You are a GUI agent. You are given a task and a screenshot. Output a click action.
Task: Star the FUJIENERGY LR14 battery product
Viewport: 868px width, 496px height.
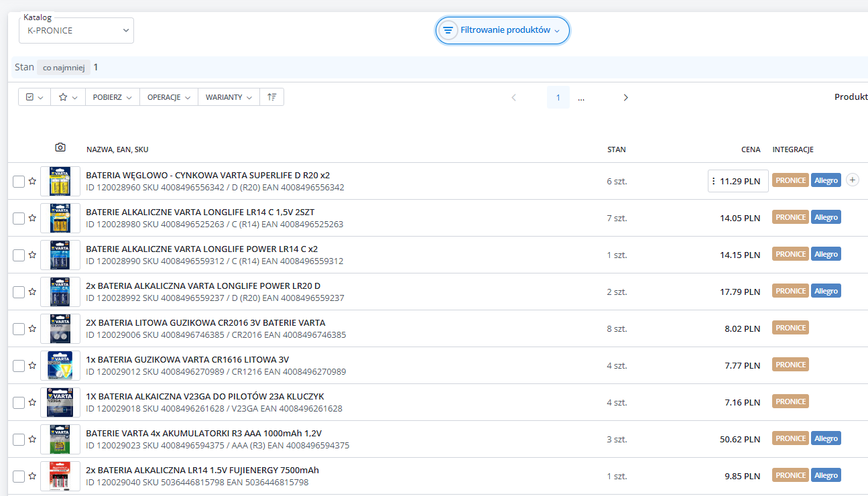(x=32, y=476)
